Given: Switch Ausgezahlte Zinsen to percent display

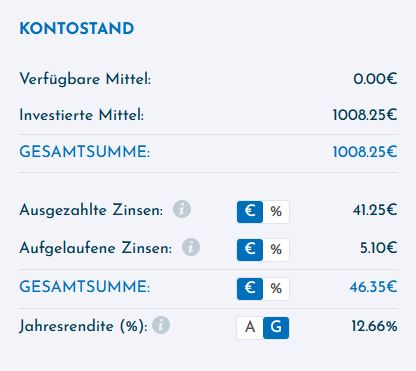Looking at the screenshot, I should pyautogui.click(x=276, y=212).
